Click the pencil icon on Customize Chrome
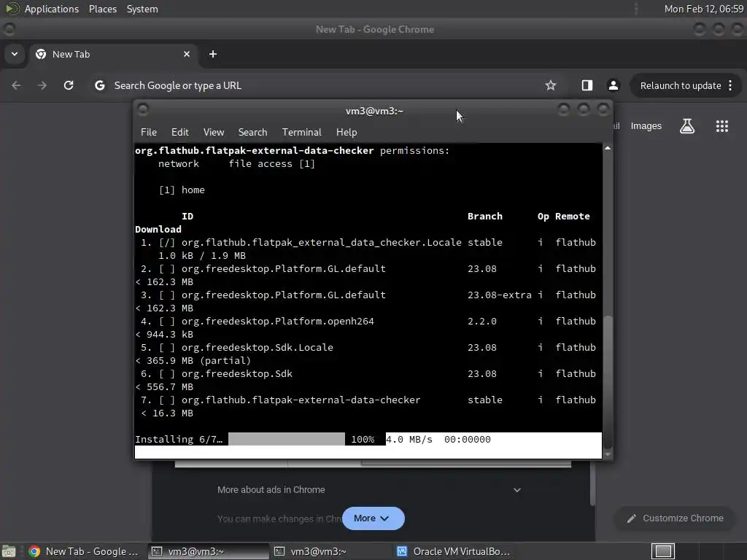The width and height of the screenshot is (747, 560). (631, 518)
